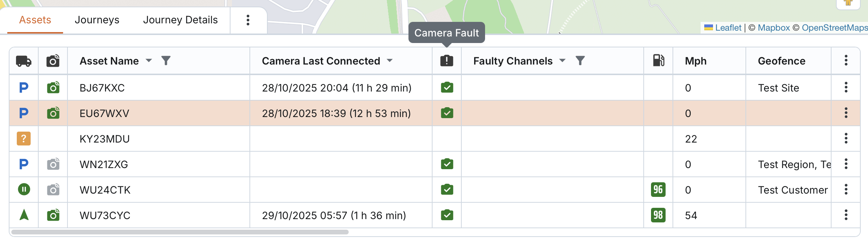Click the unknown status icon for KY23MDU
This screenshot has width=868, height=245.
coord(24,139)
